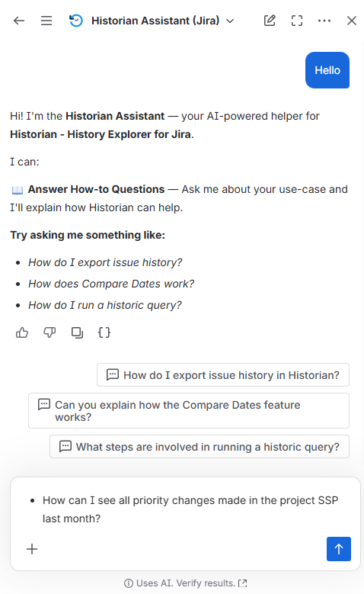The image size is (364, 594).
Task: Click into the message input text field
Action: pos(185,509)
